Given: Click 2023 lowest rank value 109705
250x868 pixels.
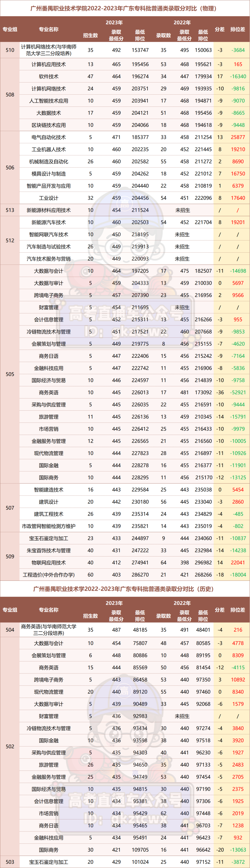Looking at the screenshot, I should 140,850.
